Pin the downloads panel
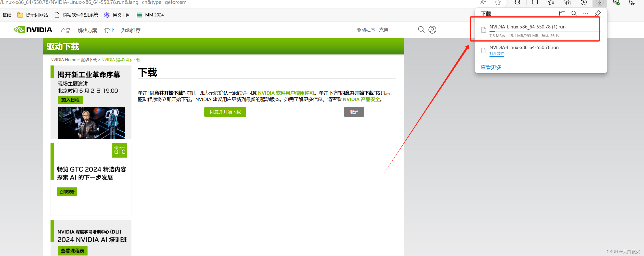 pos(598,13)
